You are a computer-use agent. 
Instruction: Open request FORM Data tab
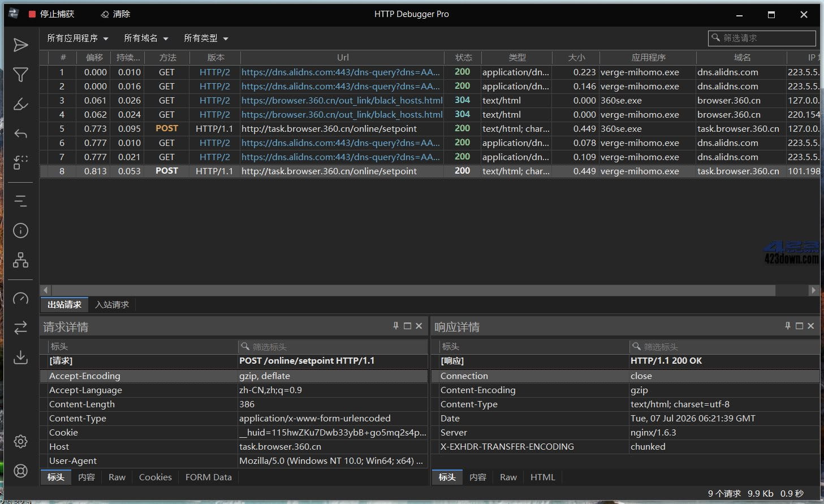pos(209,477)
